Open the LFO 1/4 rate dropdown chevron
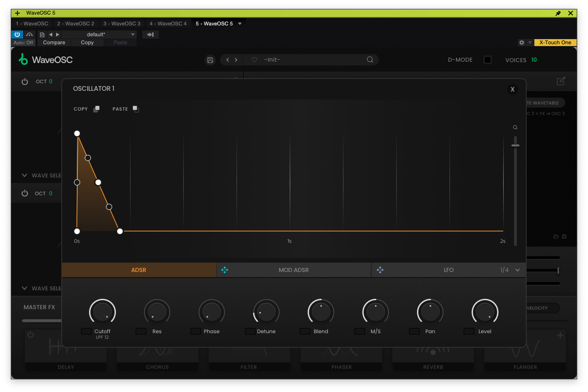 click(x=518, y=270)
